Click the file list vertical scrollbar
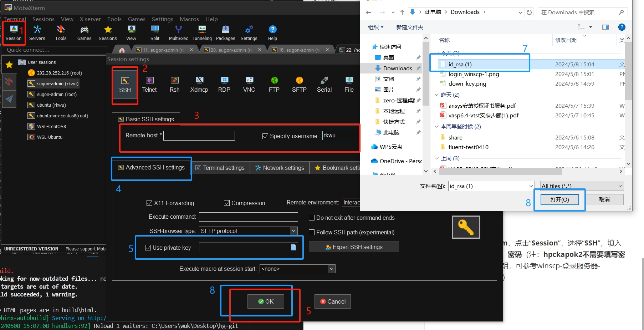 tap(628, 71)
